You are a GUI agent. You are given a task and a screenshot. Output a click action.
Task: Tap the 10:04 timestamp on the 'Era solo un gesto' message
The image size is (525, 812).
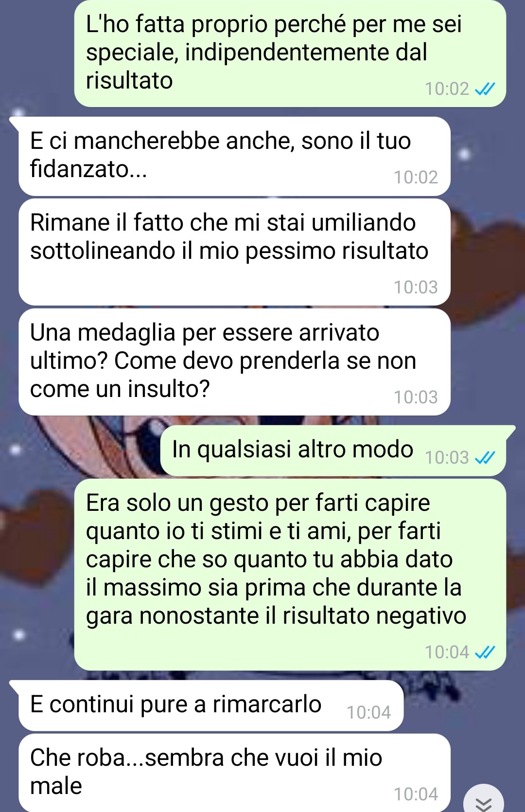tap(447, 652)
